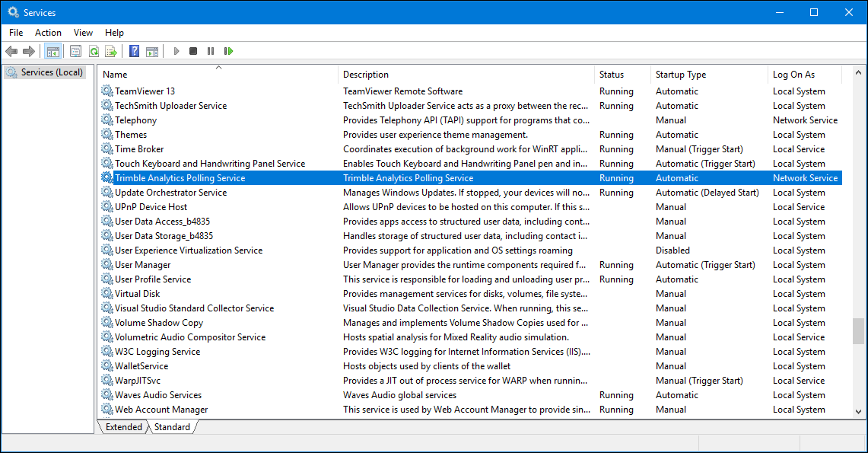Click the scrollbar up arrow
Screen dimensions: 868x453
click(x=859, y=72)
